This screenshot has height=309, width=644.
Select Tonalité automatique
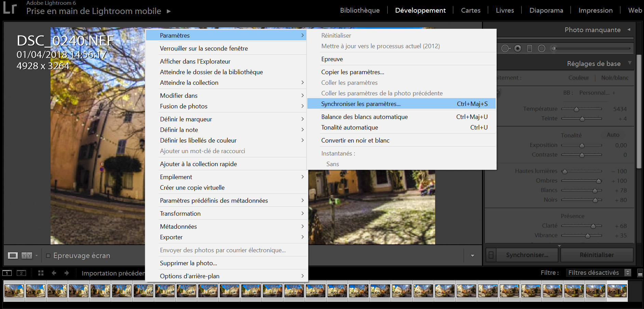coord(401,127)
